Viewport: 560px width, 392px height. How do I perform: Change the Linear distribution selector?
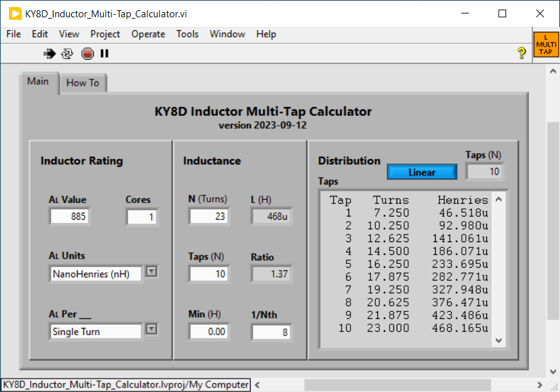[x=422, y=172]
